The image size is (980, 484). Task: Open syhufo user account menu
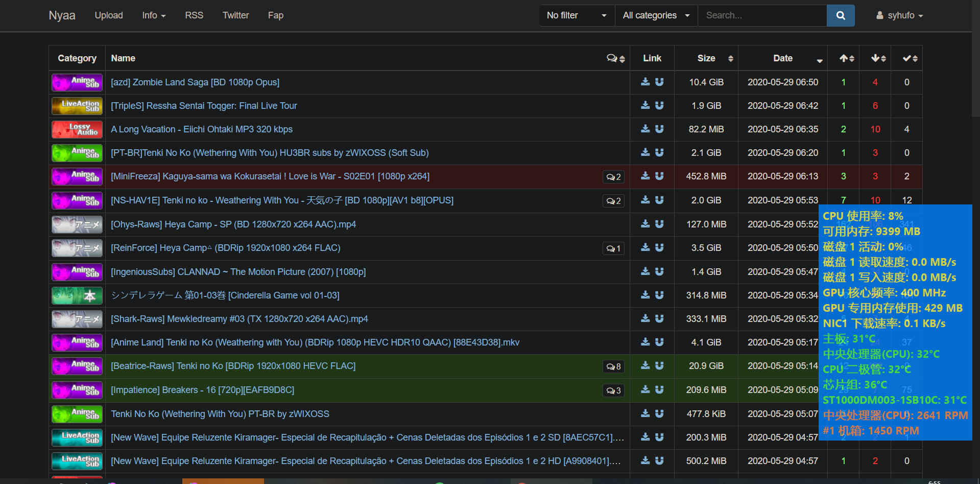(x=900, y=15)
